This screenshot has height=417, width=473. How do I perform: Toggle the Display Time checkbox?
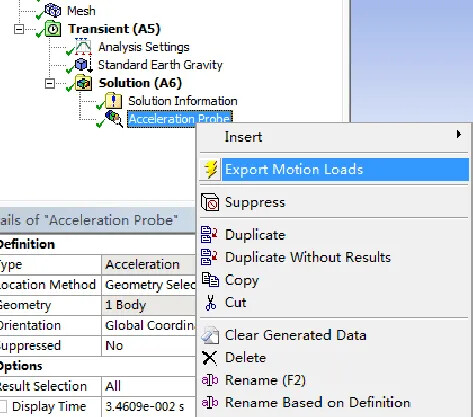point(3,407)
